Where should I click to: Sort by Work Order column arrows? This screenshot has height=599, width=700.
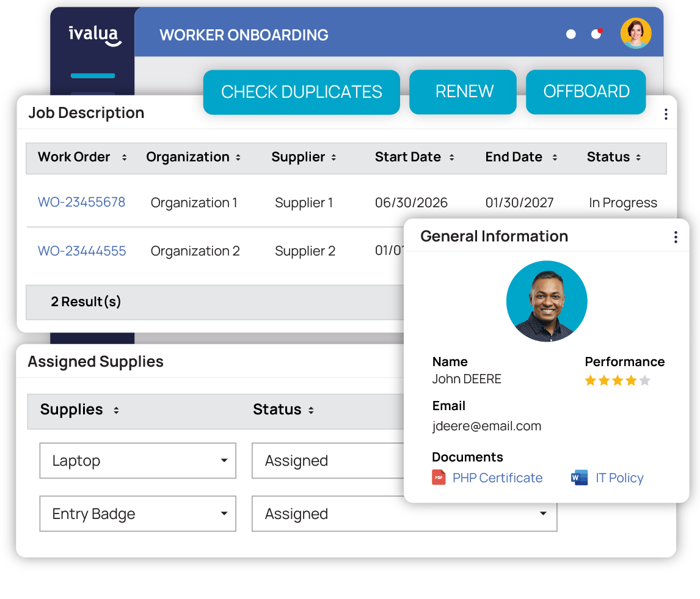point(125,158)
